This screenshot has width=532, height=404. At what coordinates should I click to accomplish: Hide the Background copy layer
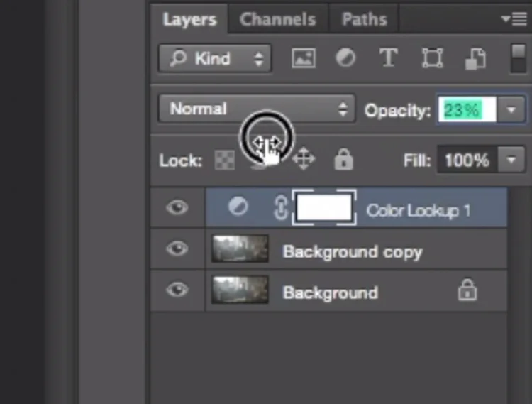pos(177,249)
